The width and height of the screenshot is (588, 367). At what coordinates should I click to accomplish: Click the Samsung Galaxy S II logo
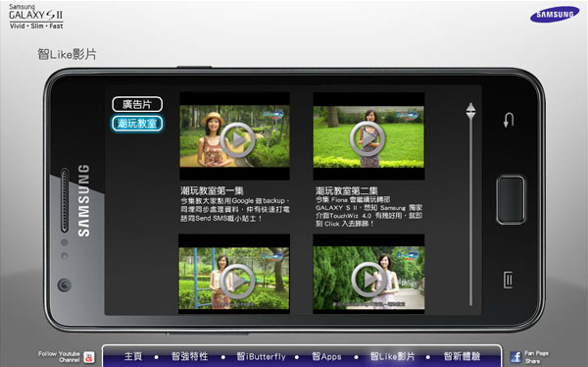pos(36,17)
